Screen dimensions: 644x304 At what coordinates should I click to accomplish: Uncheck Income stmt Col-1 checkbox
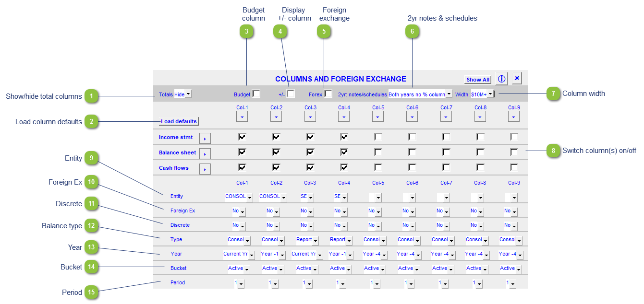click(242, 137)
